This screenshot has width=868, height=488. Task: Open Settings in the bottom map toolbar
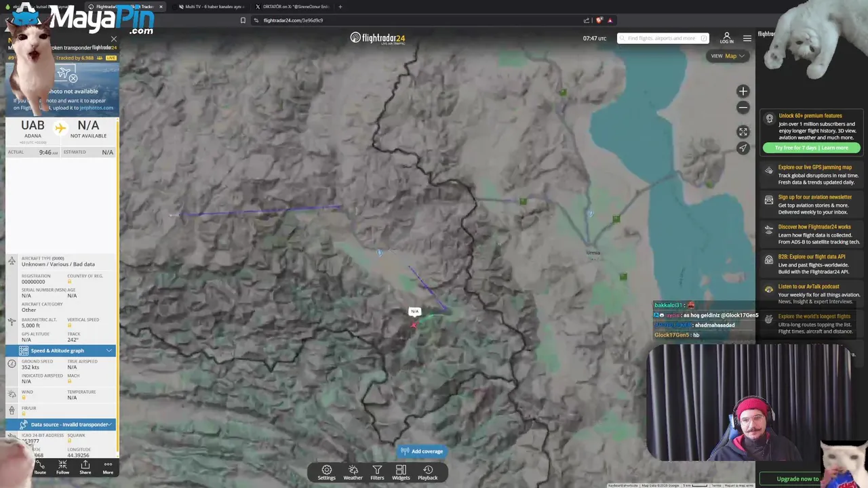[326, 472]
